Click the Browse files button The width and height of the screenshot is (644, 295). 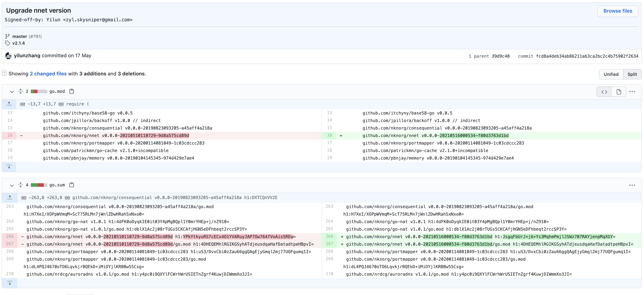[x=618, y=11]
